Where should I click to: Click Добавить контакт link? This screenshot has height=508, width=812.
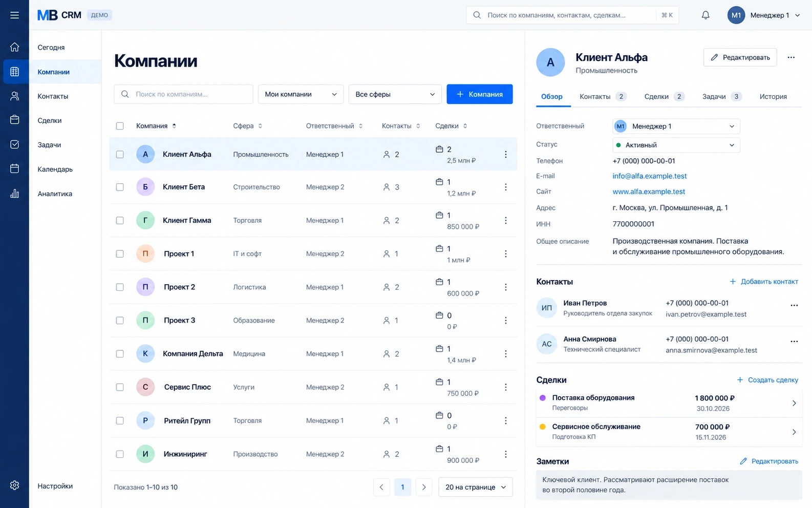pos(763,282)
